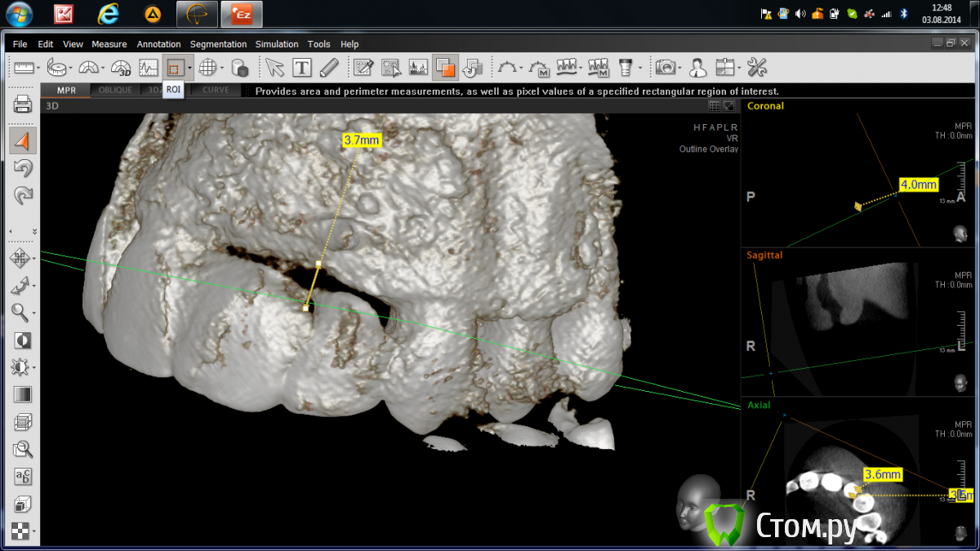The image size is (980, 551).
Task: Open the Segmentation menu
Action: pyautogui.click(x=218, y=44)
